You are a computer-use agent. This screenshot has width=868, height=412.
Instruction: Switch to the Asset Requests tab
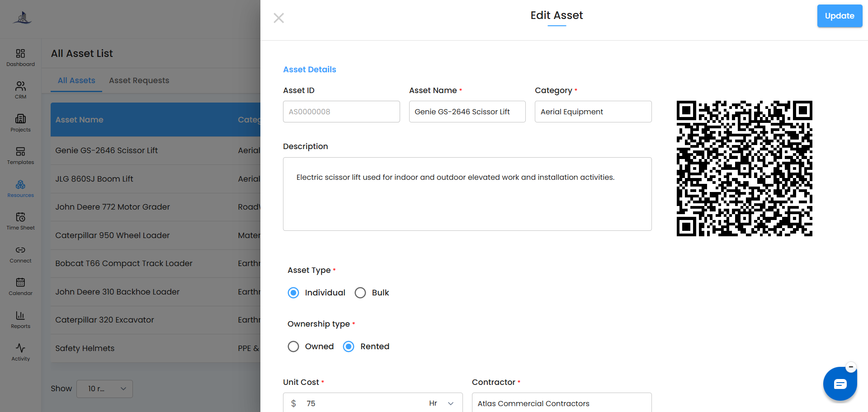139,80
